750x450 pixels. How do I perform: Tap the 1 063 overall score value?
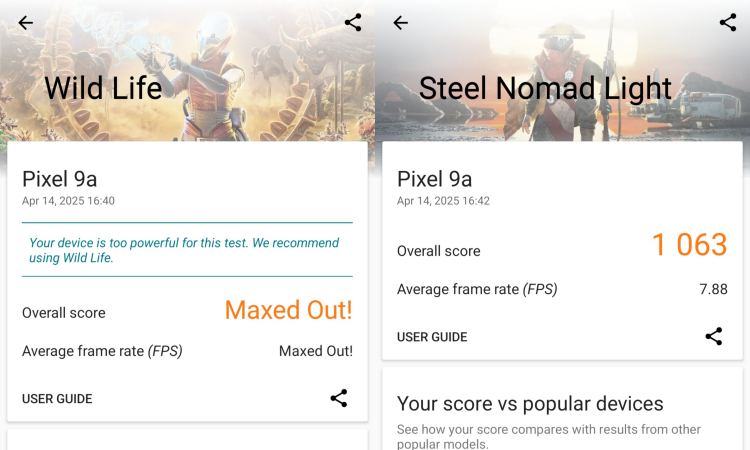click(x=690, y=245)
